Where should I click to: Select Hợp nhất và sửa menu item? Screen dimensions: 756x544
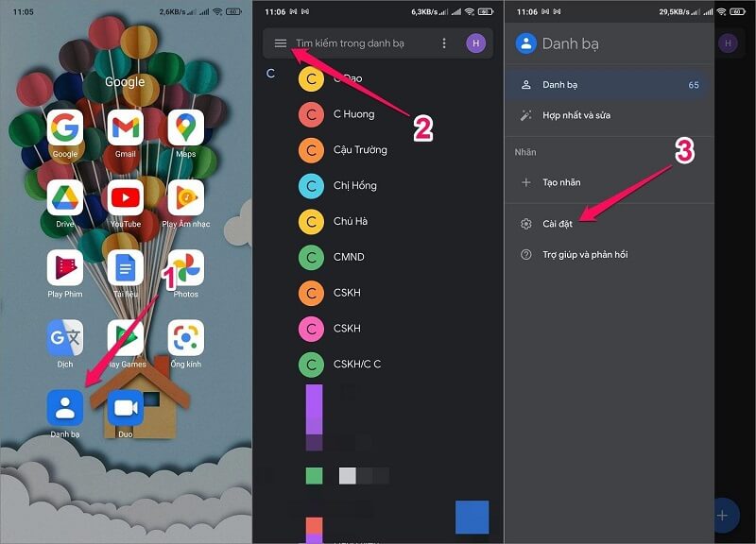pyautogui.click(x=576, y=115)
